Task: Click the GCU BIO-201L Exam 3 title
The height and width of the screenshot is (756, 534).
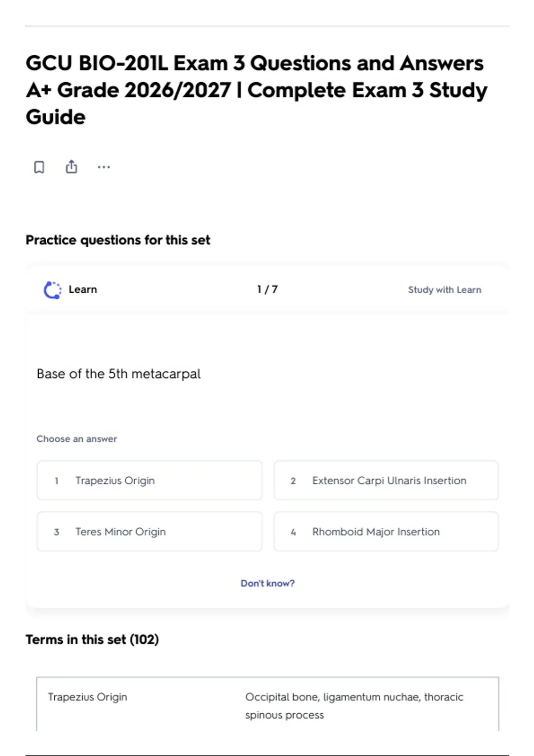Action: [x=256, y=90]
